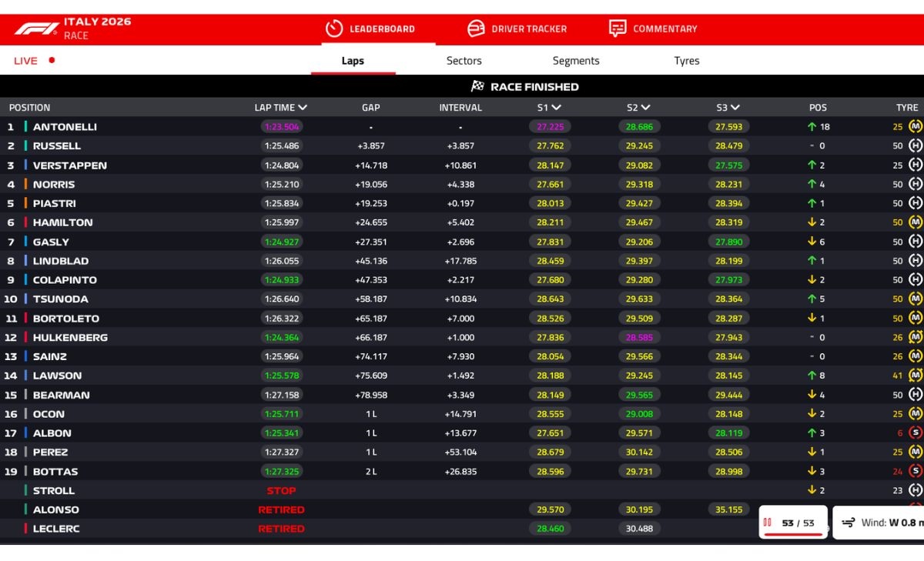Open the LAP TIME column dropdown
This screenshot has width=924, height=561.
(303, 108)
